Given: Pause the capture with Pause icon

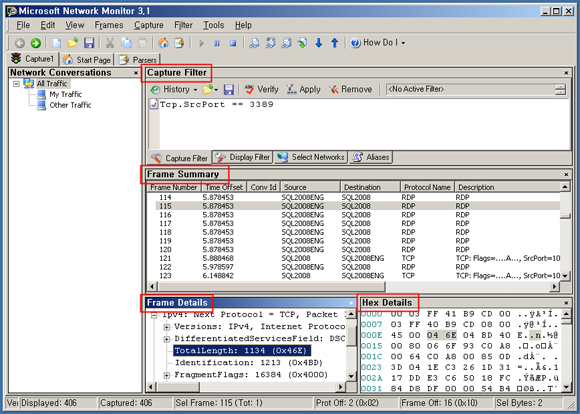Looking at the screenshot, I should click(x=217, y=43).
